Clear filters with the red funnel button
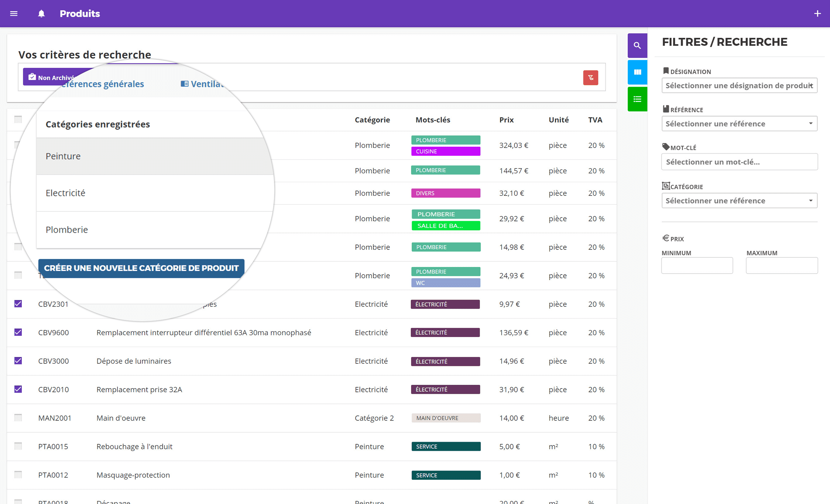This screenshot has height=504, width=830. pos(591,78)
